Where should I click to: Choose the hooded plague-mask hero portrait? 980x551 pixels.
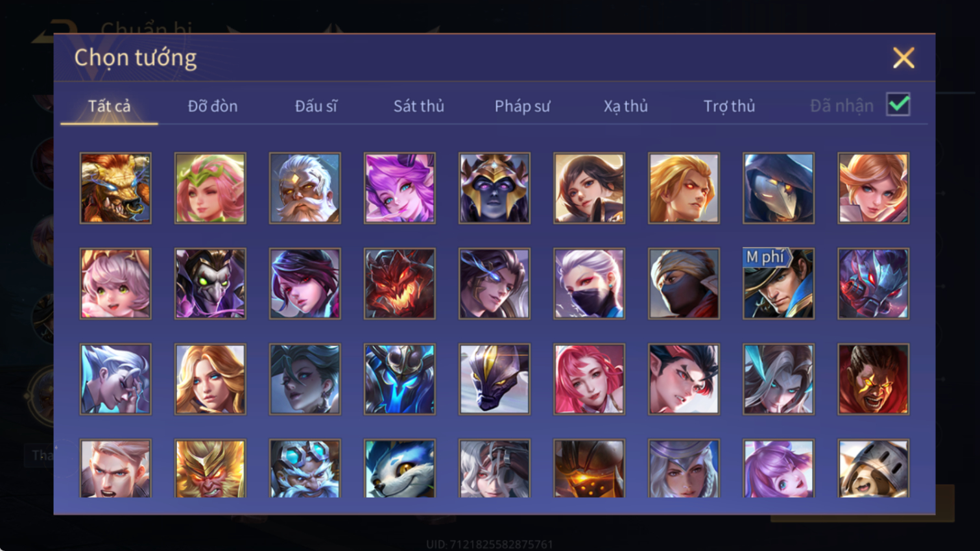tap(778, 188)
